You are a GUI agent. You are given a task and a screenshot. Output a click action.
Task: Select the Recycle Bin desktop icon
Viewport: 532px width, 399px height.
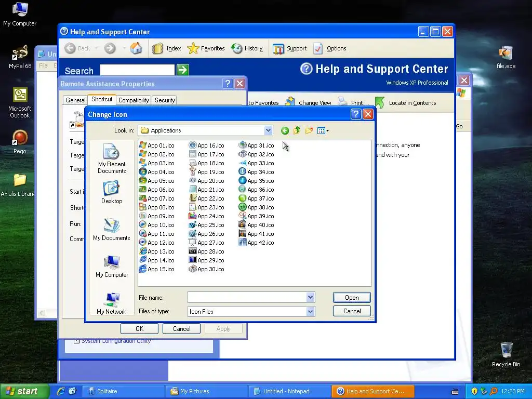(506, 354)
